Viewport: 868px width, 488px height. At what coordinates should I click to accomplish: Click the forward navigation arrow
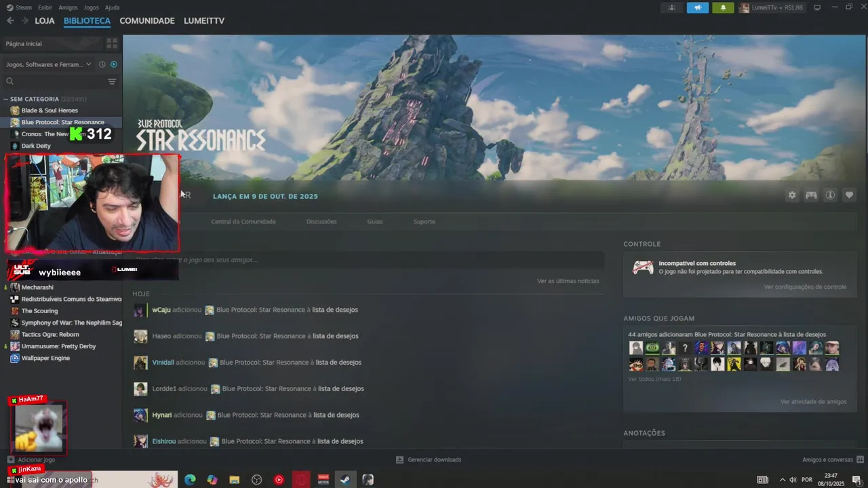click(x=25, y=21)
